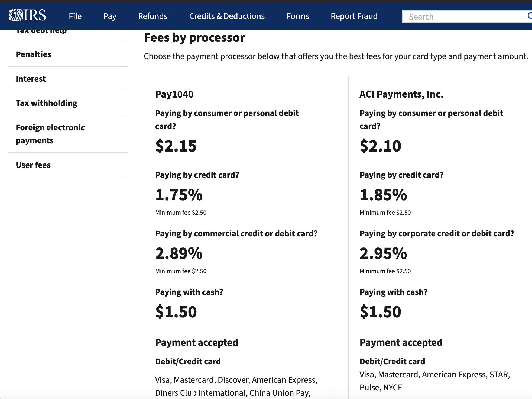Viewport: 532px width, 399px height.
Task: Go to the IRS home logo
Action: click(x=27, y=15)
